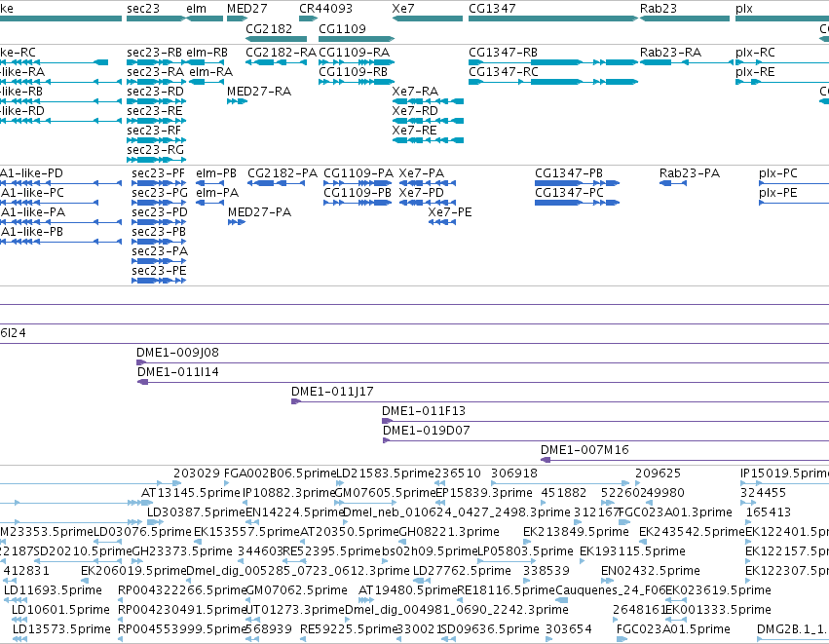This screenshot has width=829, height=644.
Task: Select the CR44093 gene label
Action: 325,9
